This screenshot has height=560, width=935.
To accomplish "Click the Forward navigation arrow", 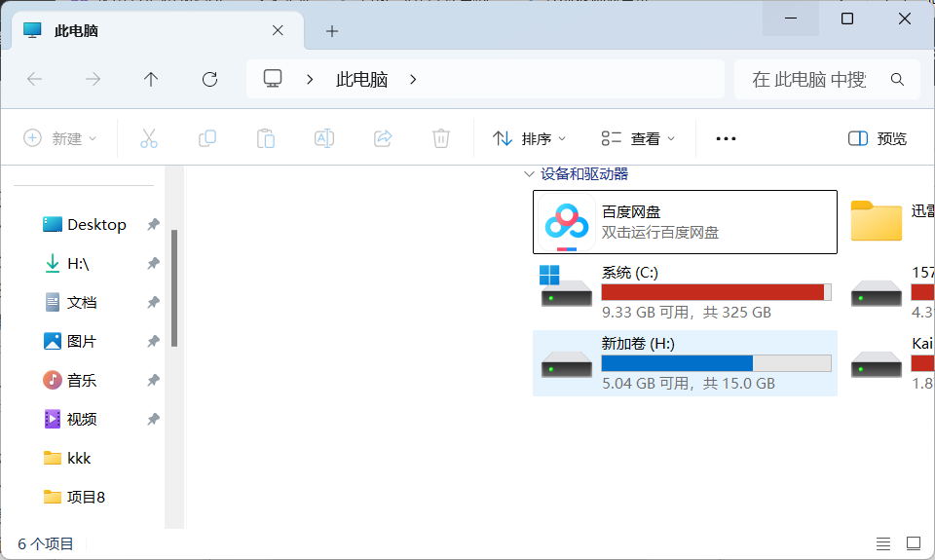I will coord(93,79).
